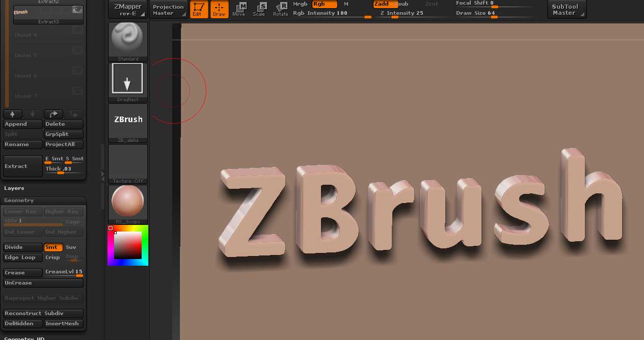The width and height of the screenshot is (644, 340).
Task: Adjust the Z Intensity slider
Action: (413, 14)
